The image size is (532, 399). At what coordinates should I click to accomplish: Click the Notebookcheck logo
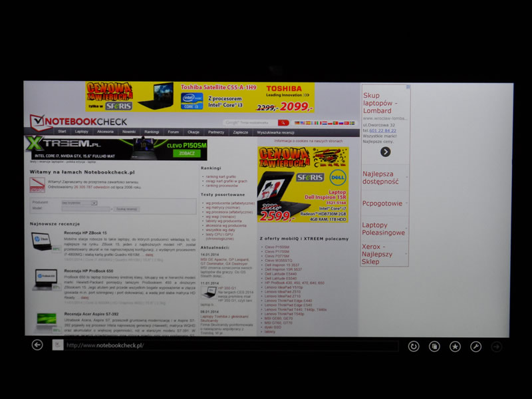[x=78, y=122]
